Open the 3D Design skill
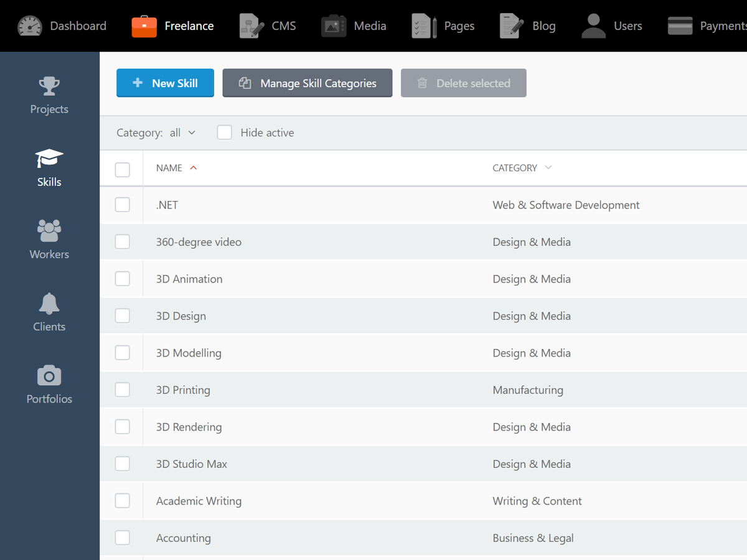Screen dimensions: 747x560 (x=181, y=316)
